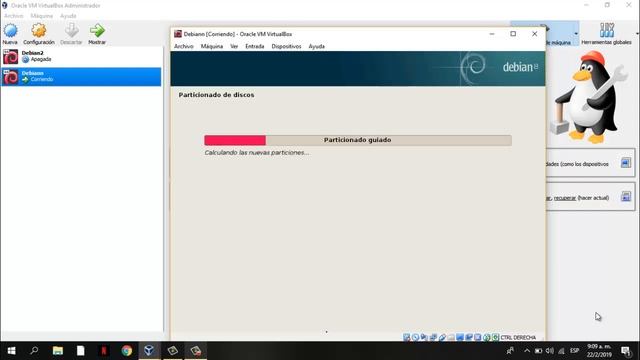Click hard disk activity status icon
This screenshot has height=360, width=640.
(406, 338)
